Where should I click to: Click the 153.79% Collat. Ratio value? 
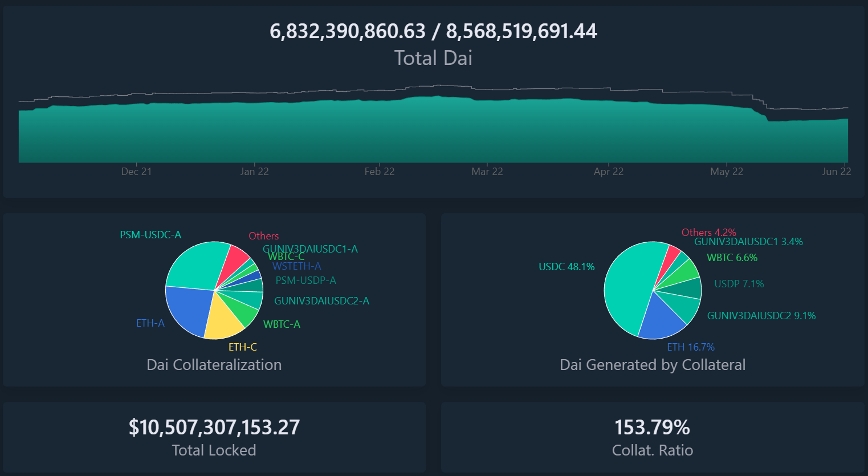click(x=652, y=428)
